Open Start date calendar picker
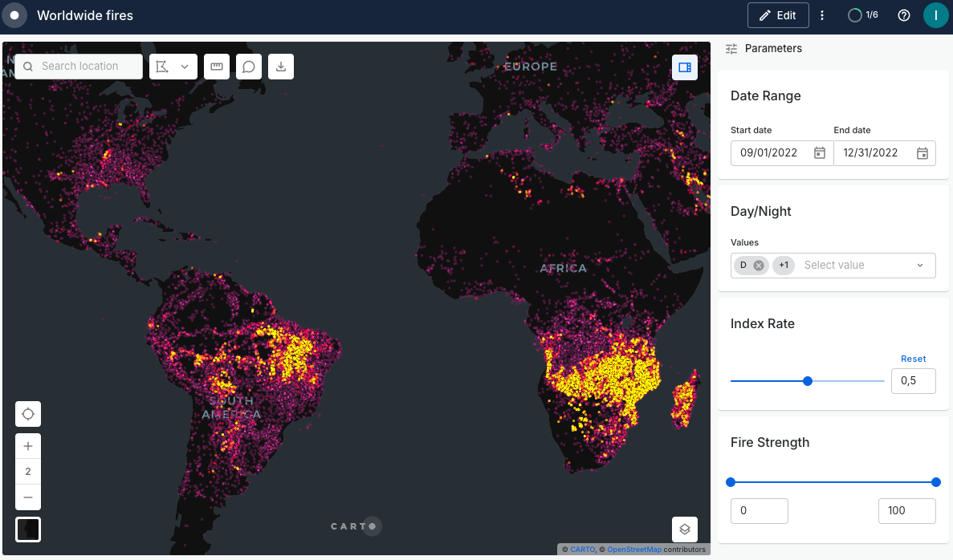 point(820,153)
